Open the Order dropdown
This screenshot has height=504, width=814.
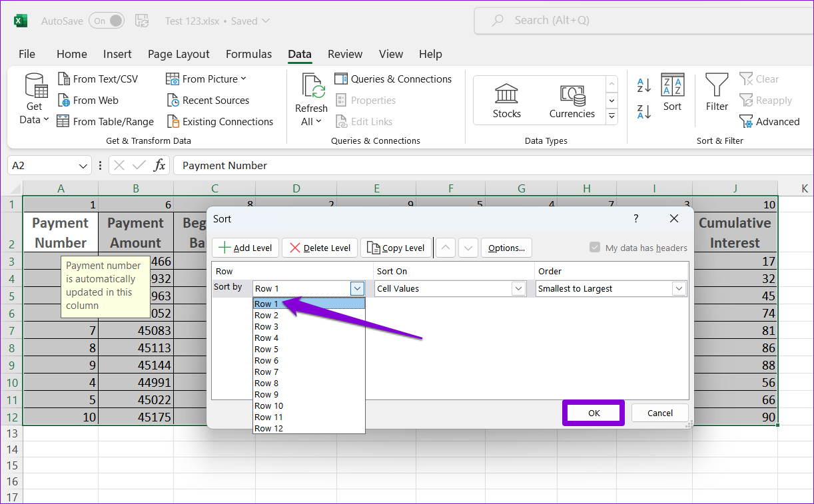coord(678,289)
